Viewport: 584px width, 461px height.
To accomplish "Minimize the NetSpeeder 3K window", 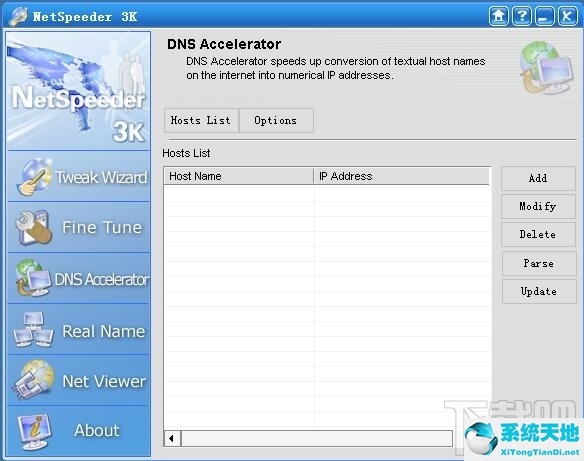I will tap(545, 16).
